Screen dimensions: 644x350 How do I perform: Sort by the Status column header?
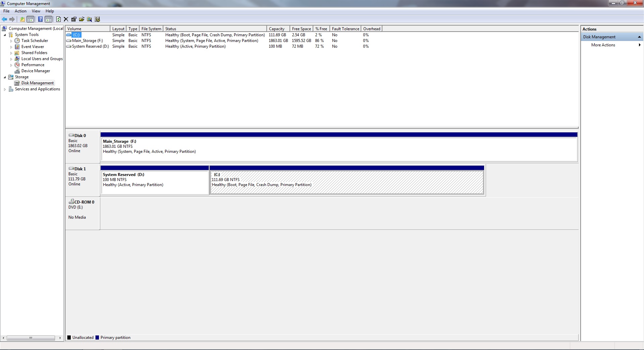[x=215, y=29]
